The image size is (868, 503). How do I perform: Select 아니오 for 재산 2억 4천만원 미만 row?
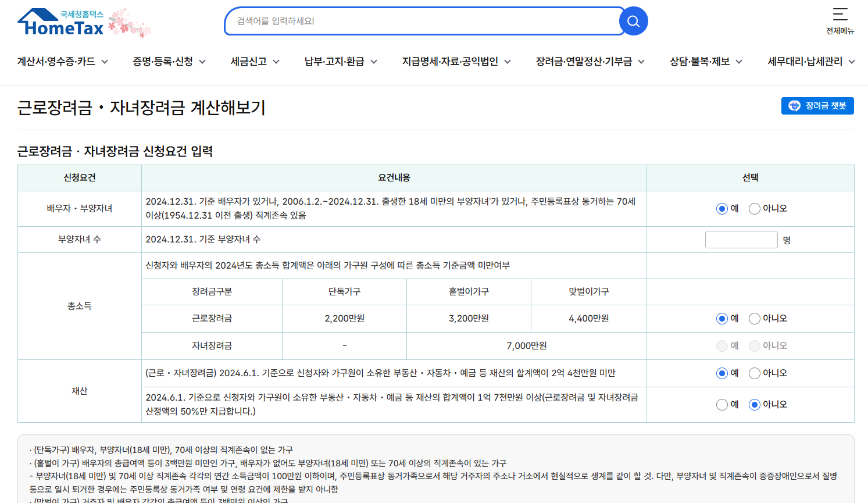point(755,373)
